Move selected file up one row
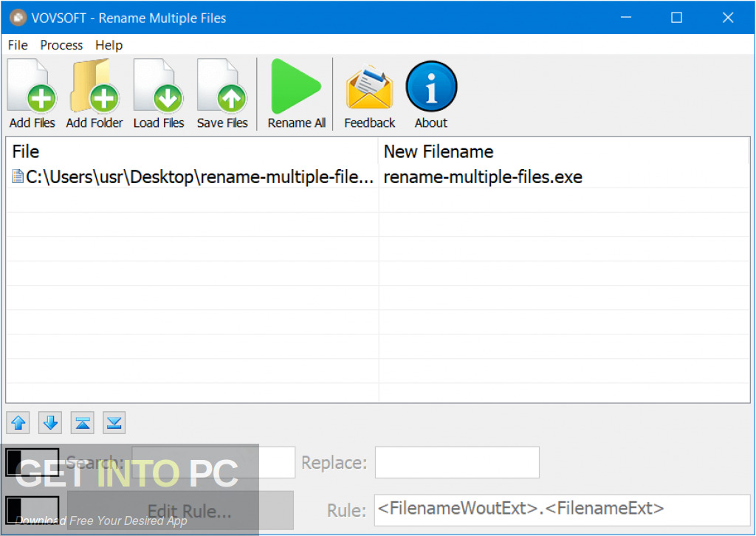The height and width of the screenshot is (536, 756). [x=18, y=423]
